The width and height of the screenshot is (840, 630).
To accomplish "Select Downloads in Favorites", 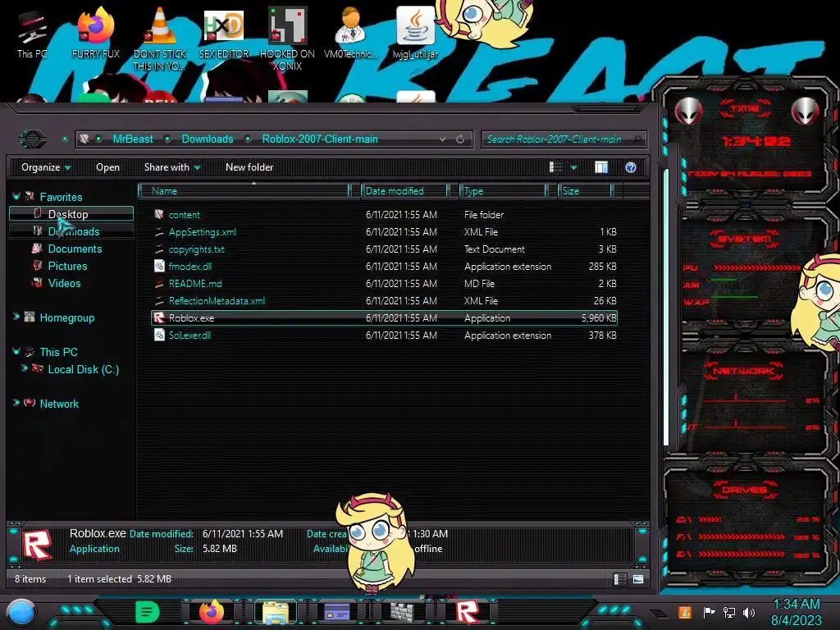I will [71, 231].
